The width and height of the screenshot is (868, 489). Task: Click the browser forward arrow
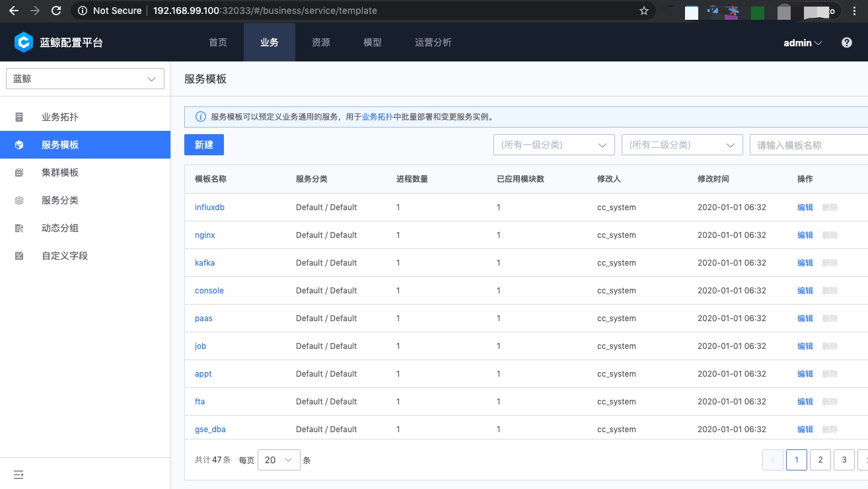click(x=35, y=11)
